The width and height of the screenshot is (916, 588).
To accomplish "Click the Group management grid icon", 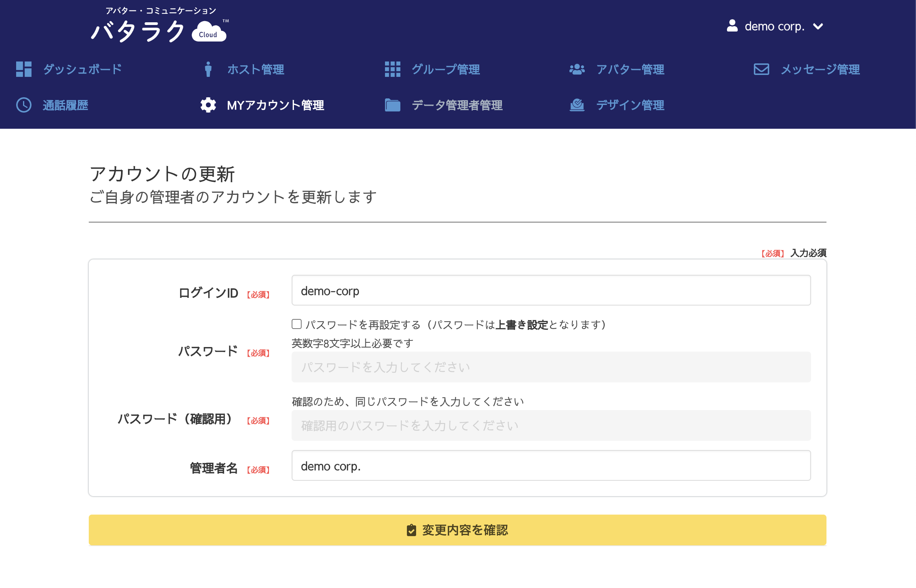I will point(392,69).
